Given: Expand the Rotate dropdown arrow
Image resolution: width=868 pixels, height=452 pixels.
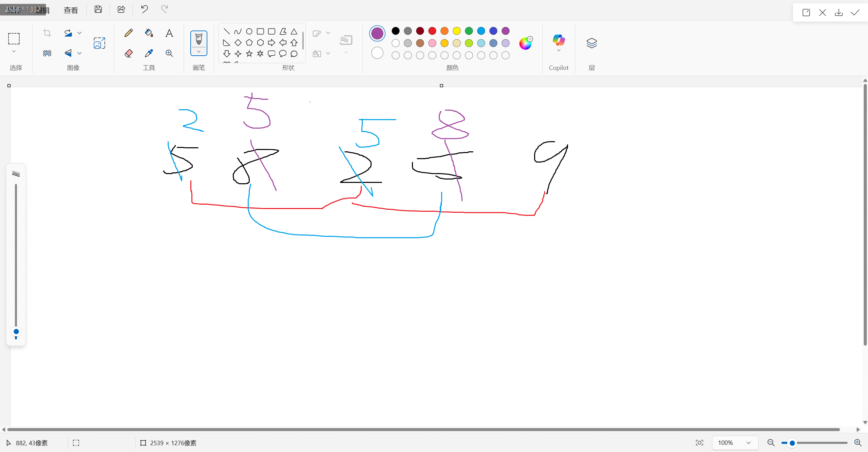Looking at the screenshot, I should (x=79, y=33).
